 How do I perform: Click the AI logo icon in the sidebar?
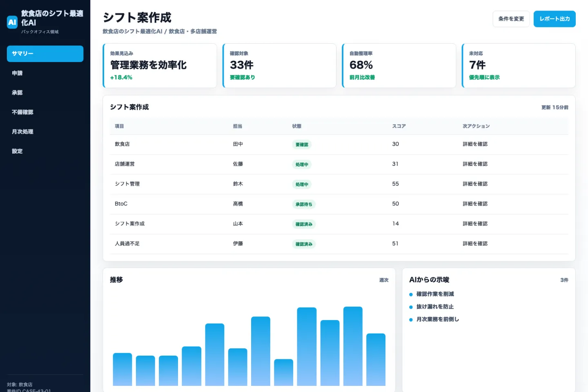[12, 22]
